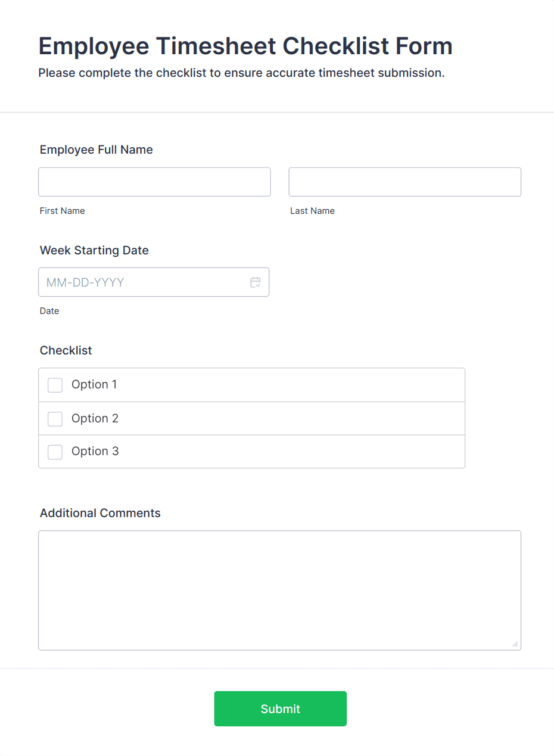The height and width of the screenshot is (756, 554).
Task: Click the Employee Timesheet Checklist Form title
Action: coord(245,46)
